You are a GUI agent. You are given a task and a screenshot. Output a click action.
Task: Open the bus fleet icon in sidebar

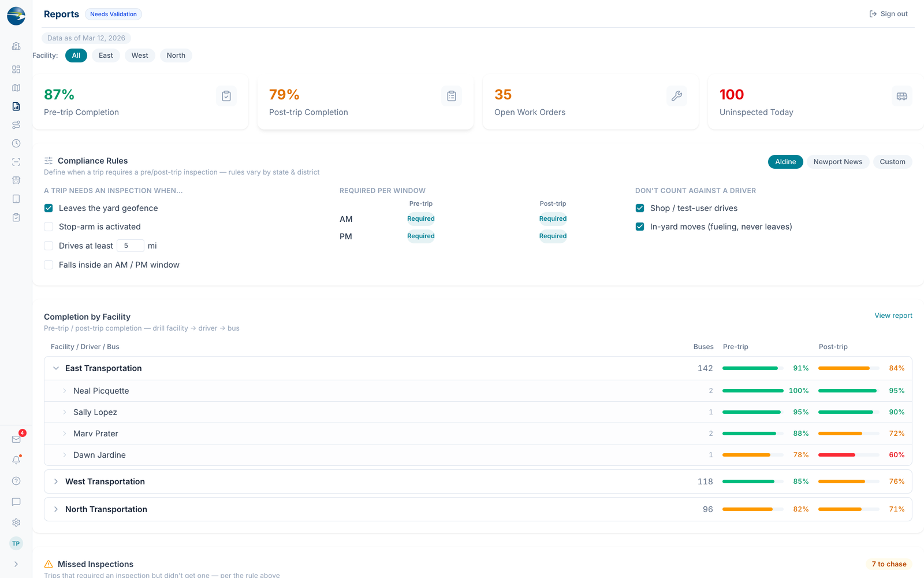[x=16, y=180]
